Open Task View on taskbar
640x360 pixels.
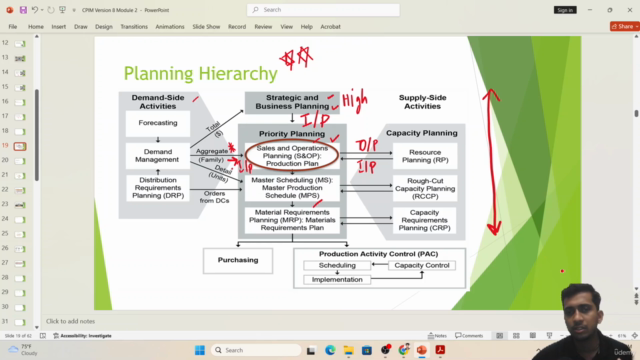tap(311, 350)
